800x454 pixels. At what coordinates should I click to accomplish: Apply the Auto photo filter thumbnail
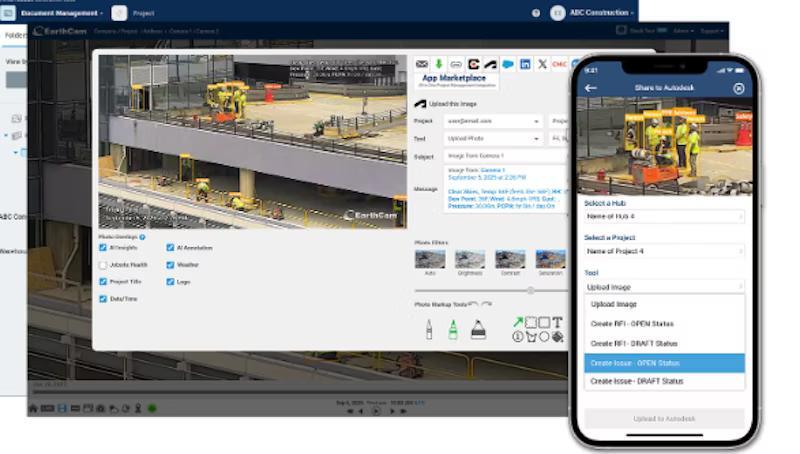pos(430,259)
